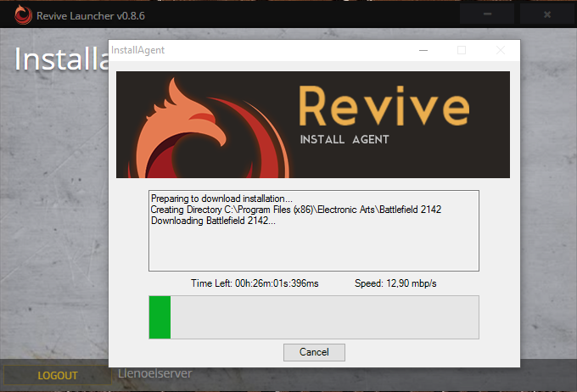The width and height of the screenshot is (577, 392).
Task: Select the 'Preparing to download installation...' log line
Action: tap(221, 199)
